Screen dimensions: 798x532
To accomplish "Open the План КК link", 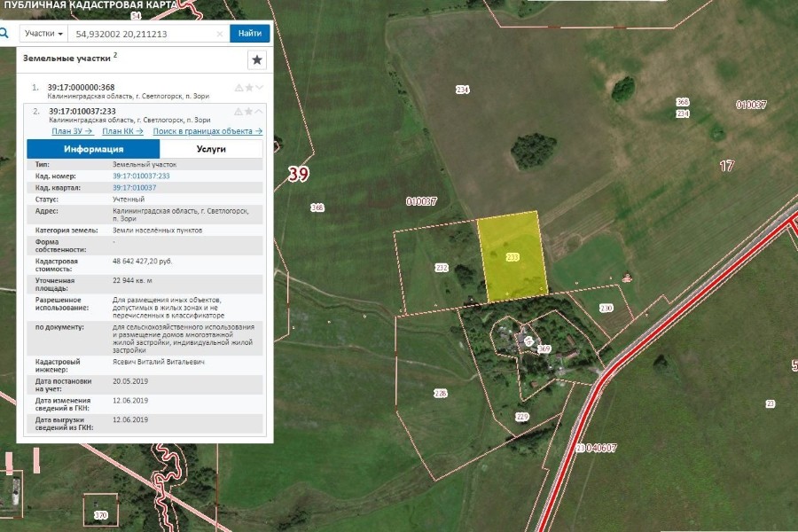I will pyautogui.click(x=122, y=131).
